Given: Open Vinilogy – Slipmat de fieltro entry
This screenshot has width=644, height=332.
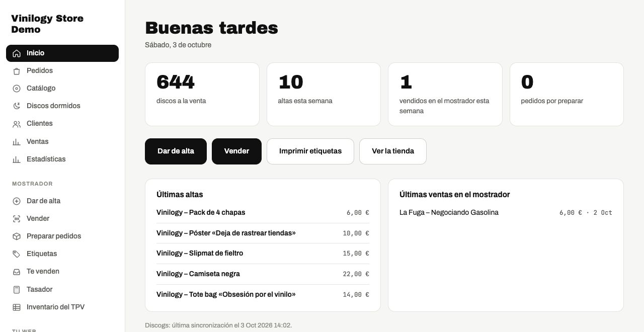Looking at the screenshot, I should (x=263, y=254).
